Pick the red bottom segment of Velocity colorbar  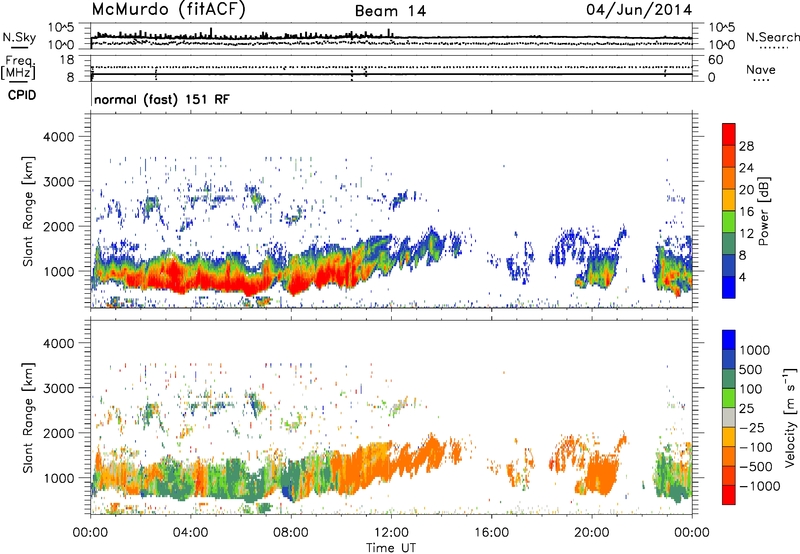(x=729, y=495)
